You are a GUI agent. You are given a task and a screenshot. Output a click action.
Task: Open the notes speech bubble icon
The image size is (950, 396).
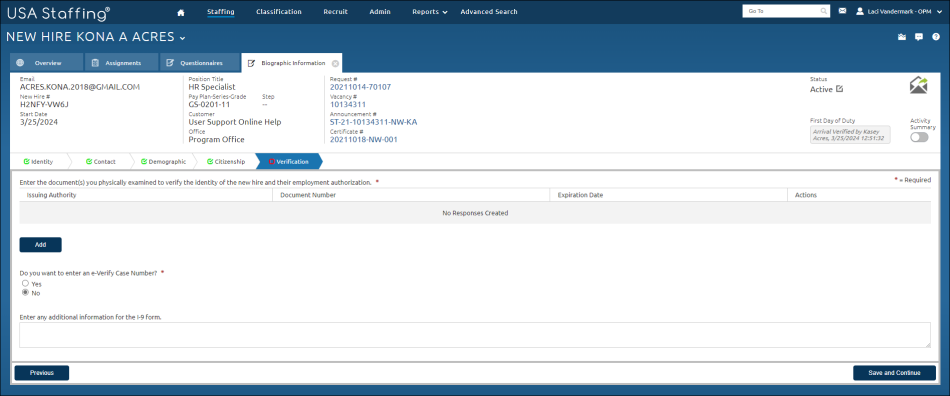[x=918, y=37]
